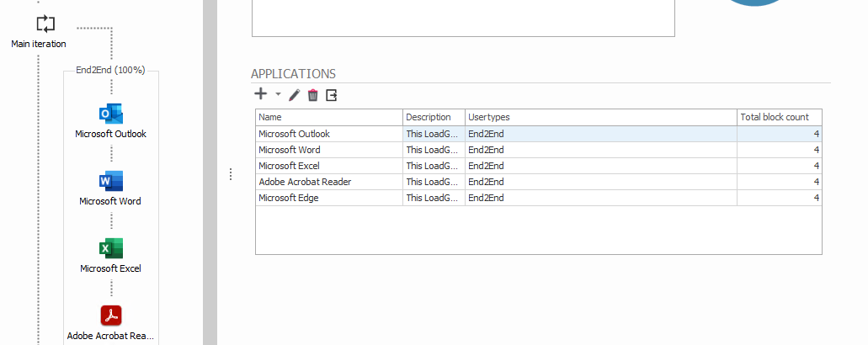Screen dimensions: 868x345
Task: Click the add application plus icon
Action: pos(261,95)
